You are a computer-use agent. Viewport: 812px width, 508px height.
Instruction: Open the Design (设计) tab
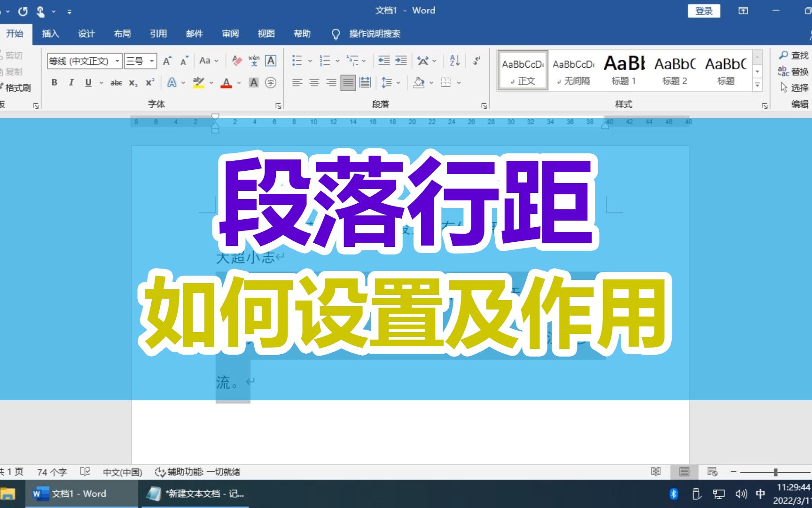click(86, 34)
